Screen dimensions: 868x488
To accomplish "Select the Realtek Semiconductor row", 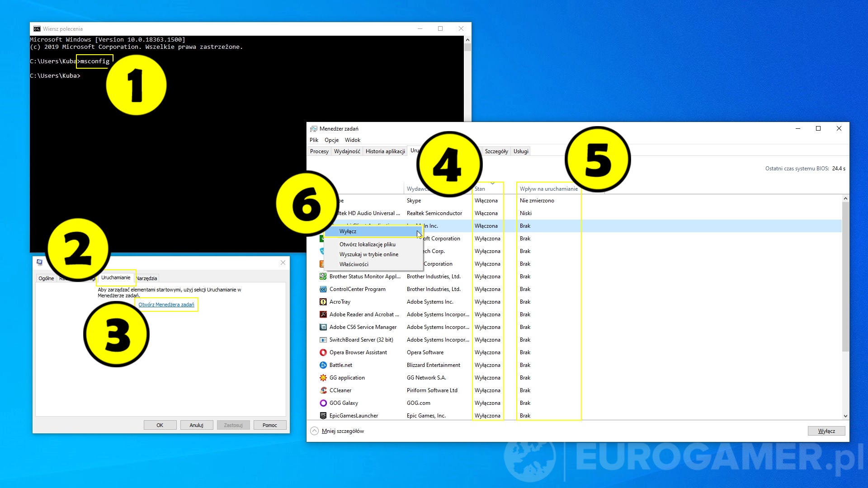I will pyautogui.click(x=574, y=213).
